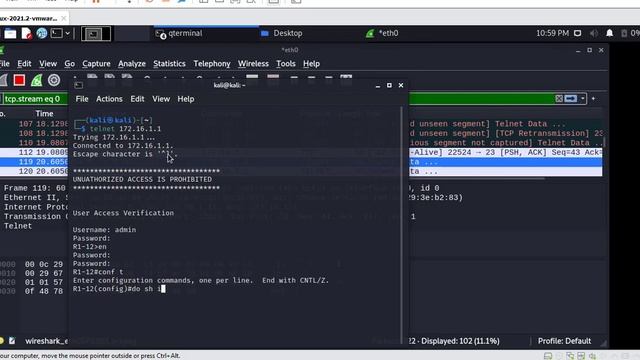Open Wireshark View menu
This screenshot has height=360, width=640.
tap(48, 64)
